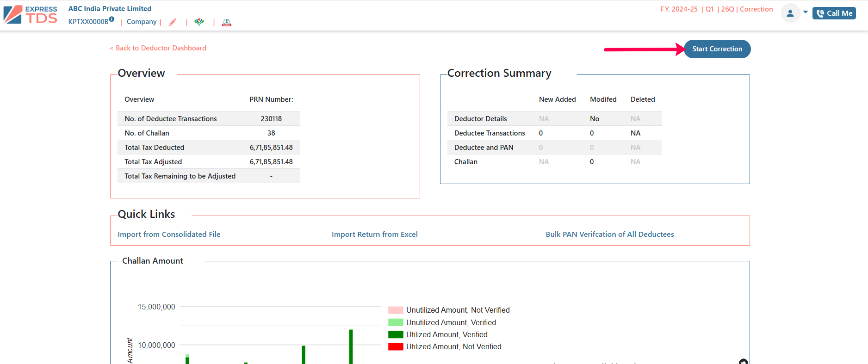Click the Total Tax Deducted amount 6,71,85,851.48

(x=271, y=148)
